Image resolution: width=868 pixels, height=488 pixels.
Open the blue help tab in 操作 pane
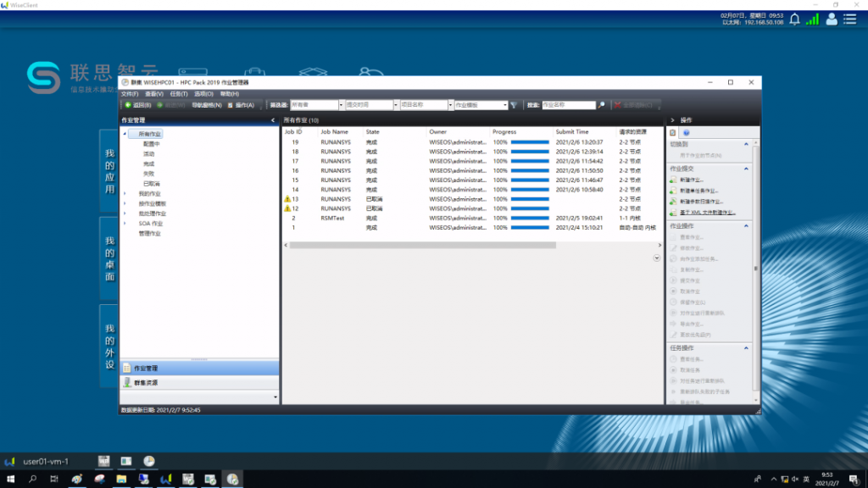pos(687,133)
